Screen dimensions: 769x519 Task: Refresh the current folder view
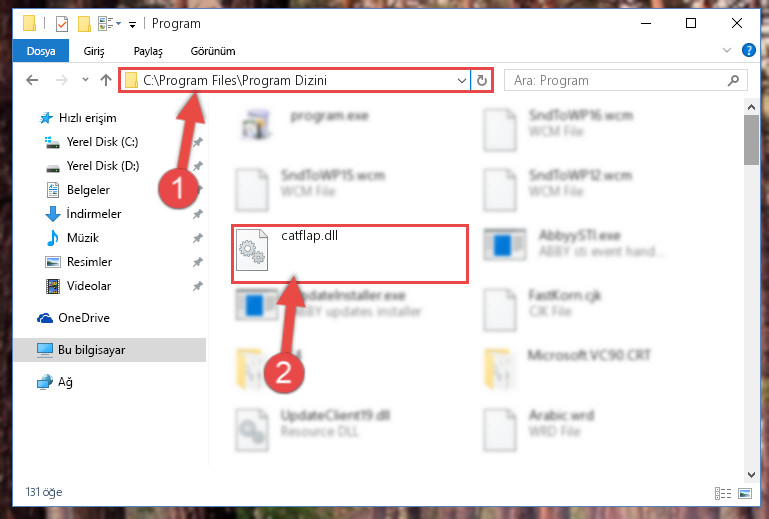coord(482,80)
